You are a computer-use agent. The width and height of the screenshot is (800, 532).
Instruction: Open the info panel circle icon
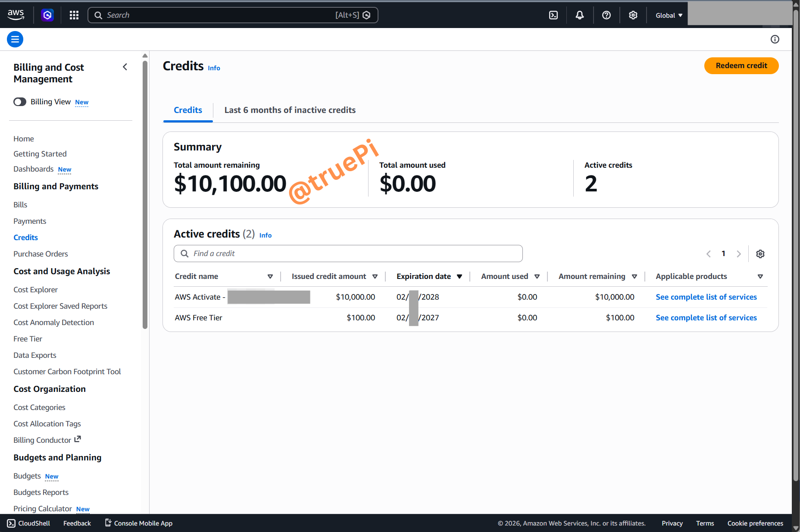pyautogui.click(x=775, y=39)
